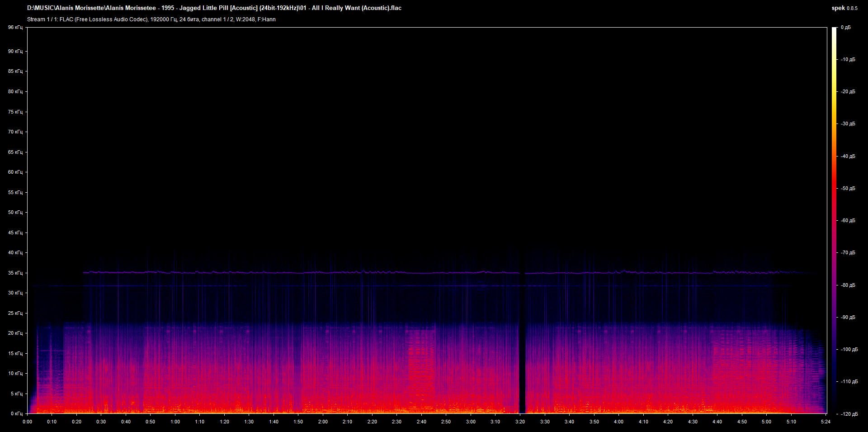The width and height of the screenshot is (868, 432).
Task: Click the 5:24 end time label
Action: point(826,422)
